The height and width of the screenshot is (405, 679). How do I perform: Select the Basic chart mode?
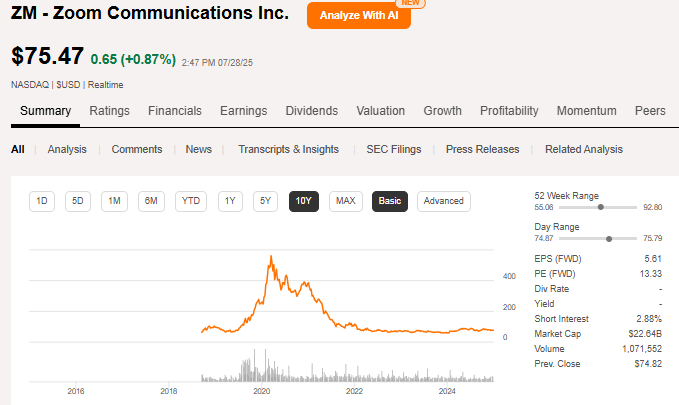[x=390, y=201]
